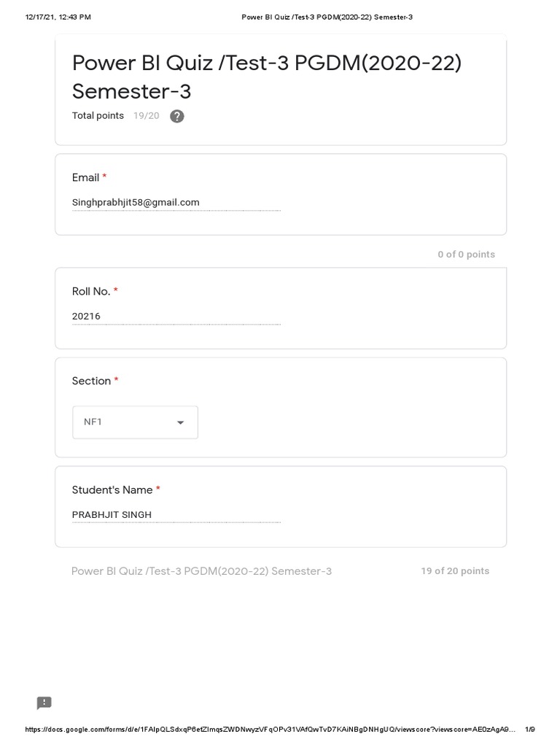The width and height of the screenshot is (560, 747).
Task: Click the gray quiz section title footer
Action: tap(201, 571)
